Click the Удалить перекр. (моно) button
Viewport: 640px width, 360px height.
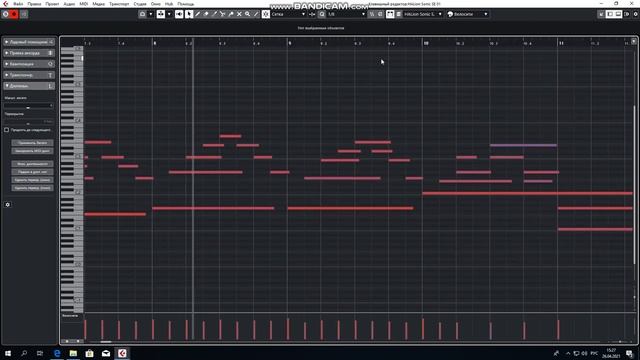(x=32, y=180)
